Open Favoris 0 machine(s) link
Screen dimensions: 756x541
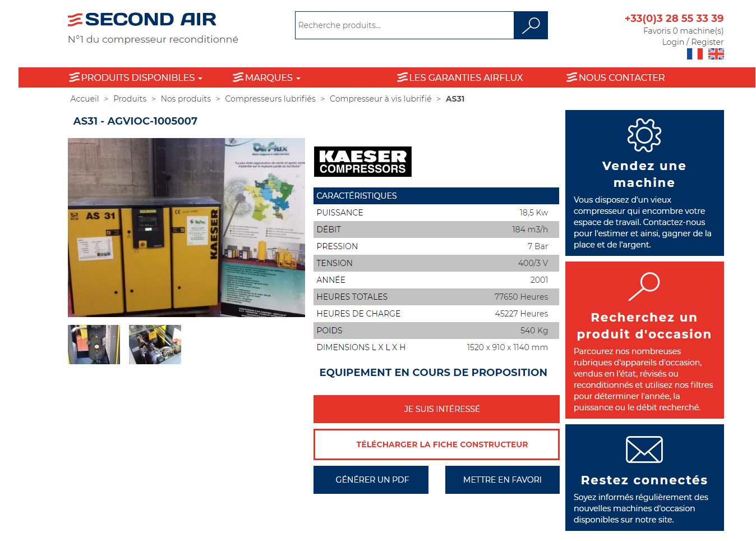coord(683,31)
